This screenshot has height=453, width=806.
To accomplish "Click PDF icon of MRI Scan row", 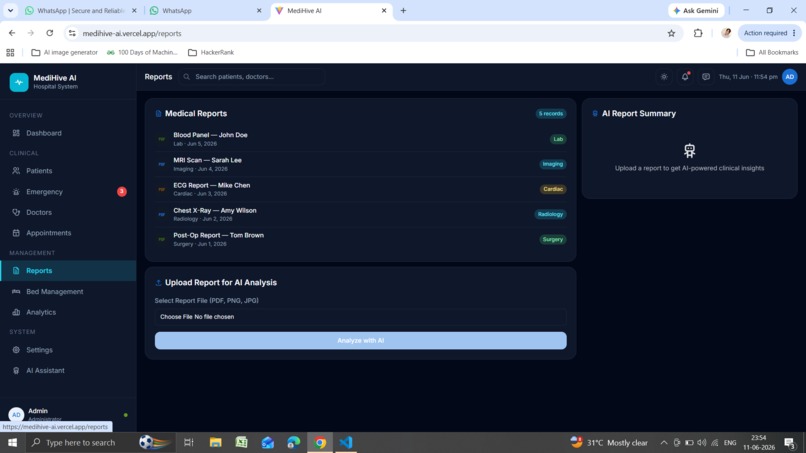I will (162, 165).
